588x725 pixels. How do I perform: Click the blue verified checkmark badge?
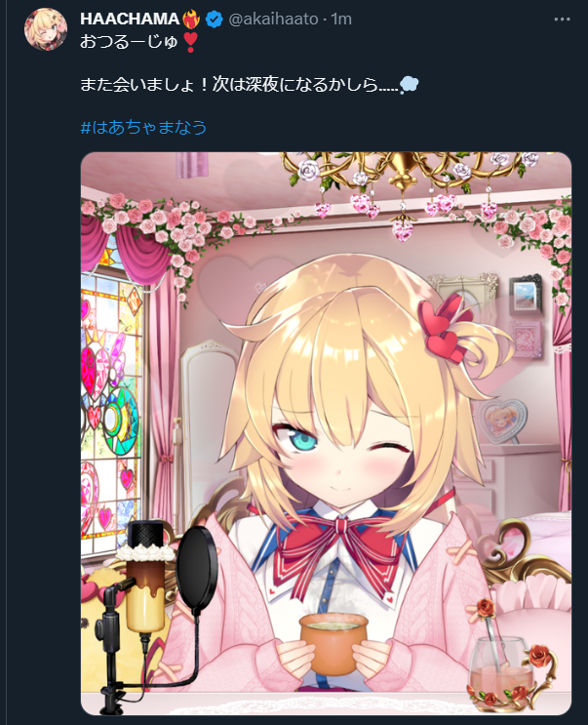(215, 20)
